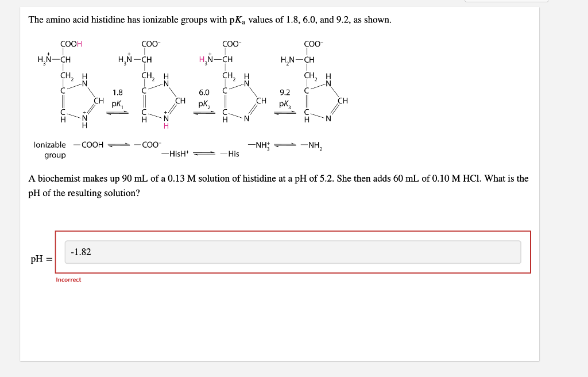Click the 1.8 pKa value text
Viewport: 588px width, 377px height.
pyautogui.click(x=117, y=92)
